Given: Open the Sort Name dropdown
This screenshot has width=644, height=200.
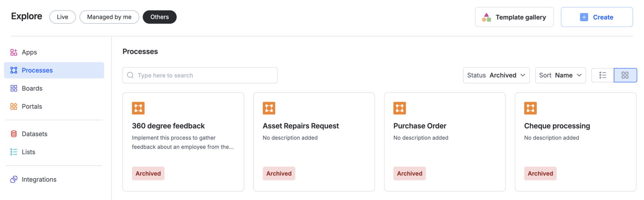Looking at the screenshot, I should pyautogui.click(x=560, y=75).
